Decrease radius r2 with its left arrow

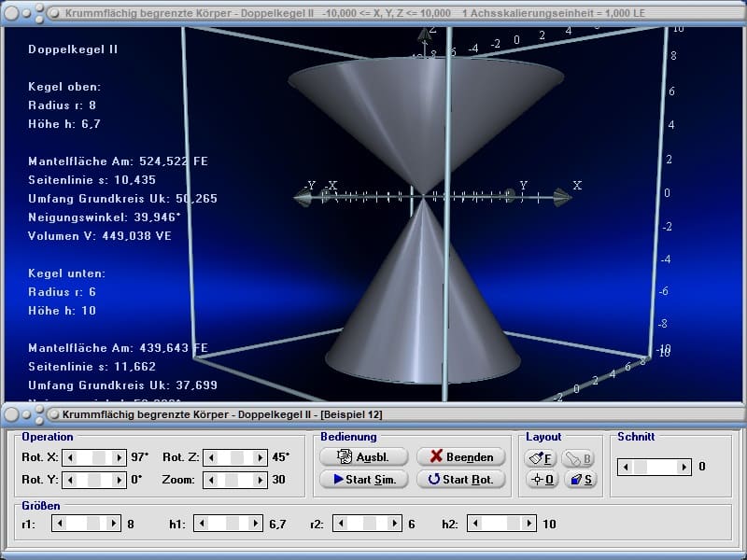pos(341,524)
